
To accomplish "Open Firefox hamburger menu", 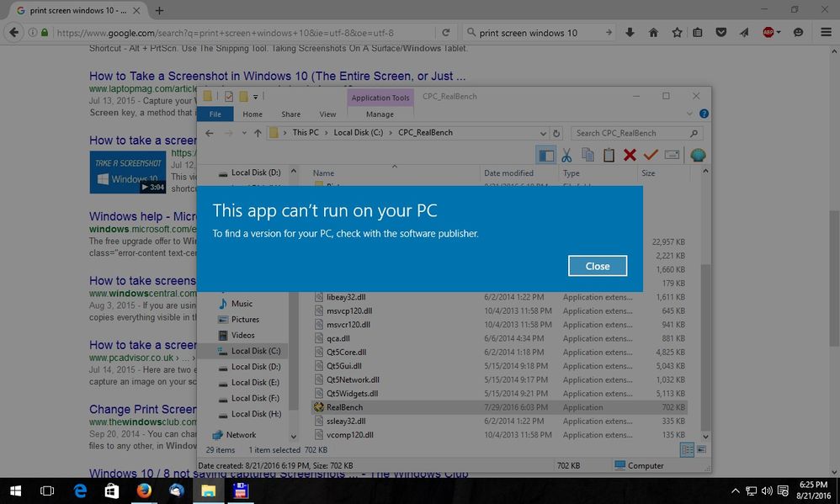I will pos(826,33).
